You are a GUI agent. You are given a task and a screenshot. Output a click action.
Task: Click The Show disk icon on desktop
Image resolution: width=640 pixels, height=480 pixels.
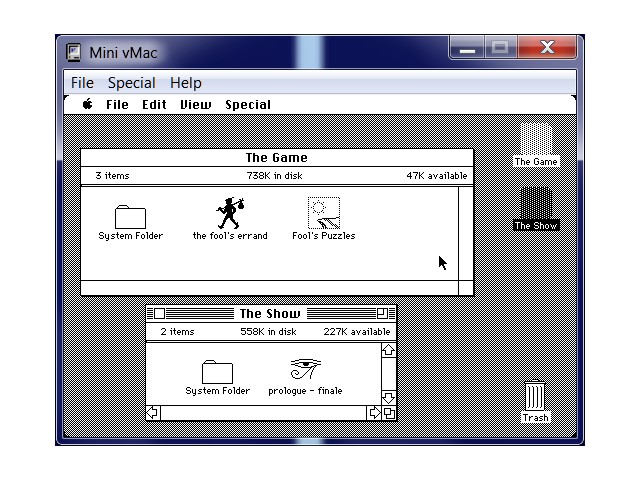pos(536,203)
